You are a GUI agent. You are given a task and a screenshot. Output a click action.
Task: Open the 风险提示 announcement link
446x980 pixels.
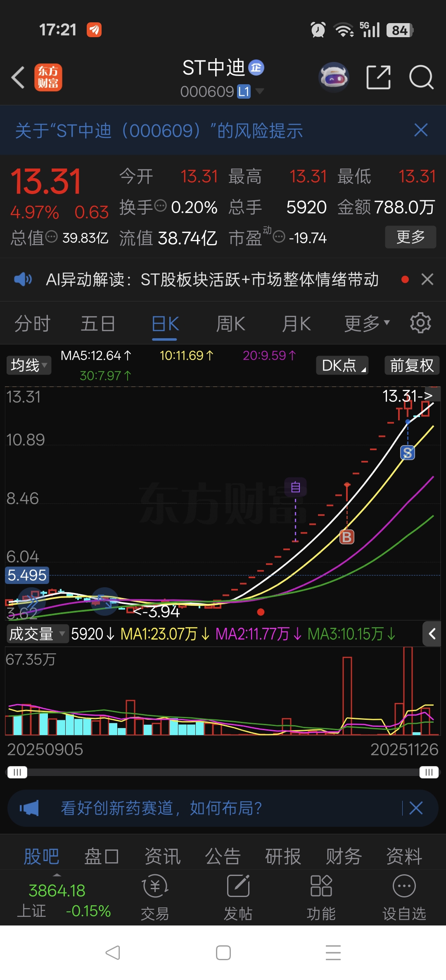click(x=159, y=131)
